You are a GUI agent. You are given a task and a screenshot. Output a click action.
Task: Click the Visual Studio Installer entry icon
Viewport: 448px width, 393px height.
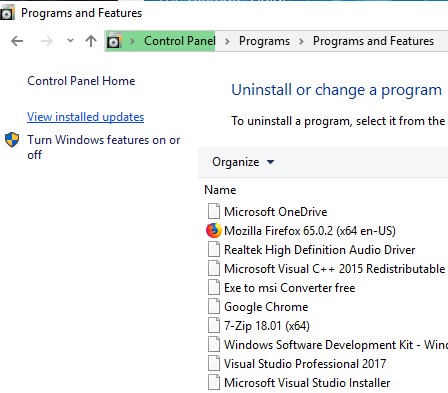coord(214,382)
